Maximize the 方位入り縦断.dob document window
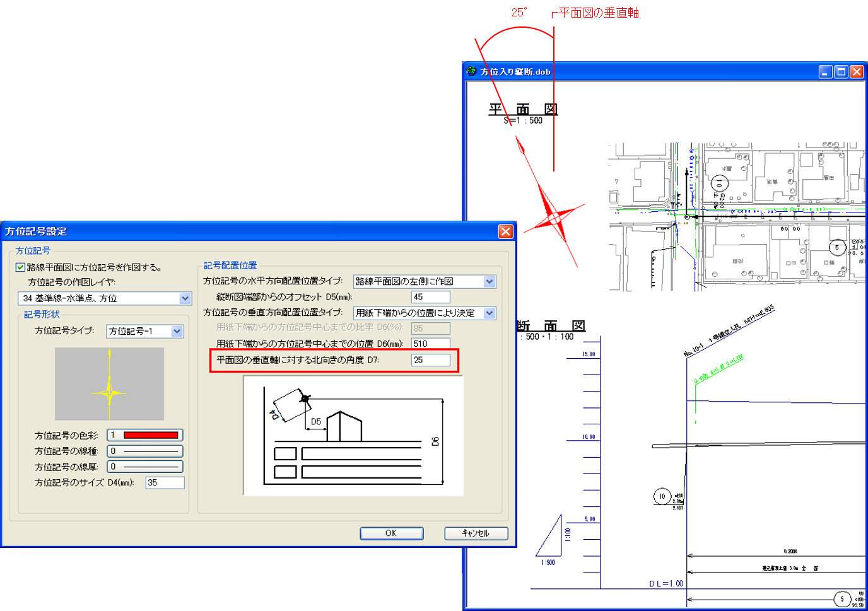 (x=841, y=72)
